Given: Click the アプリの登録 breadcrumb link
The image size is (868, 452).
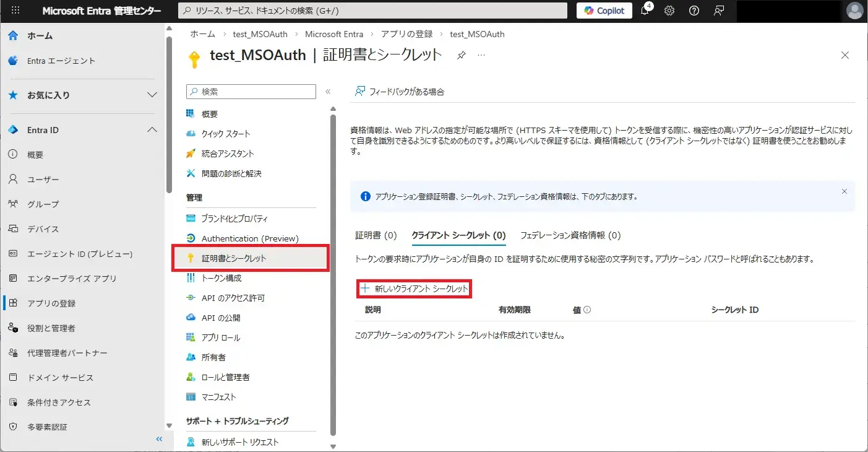Looking at the screenshot, I should click(407, 34).
